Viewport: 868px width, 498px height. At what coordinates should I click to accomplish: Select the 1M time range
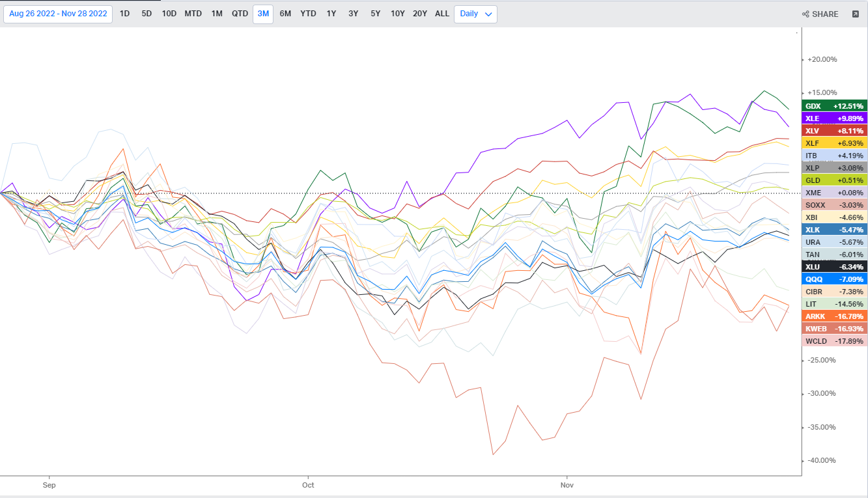(217, 14)
